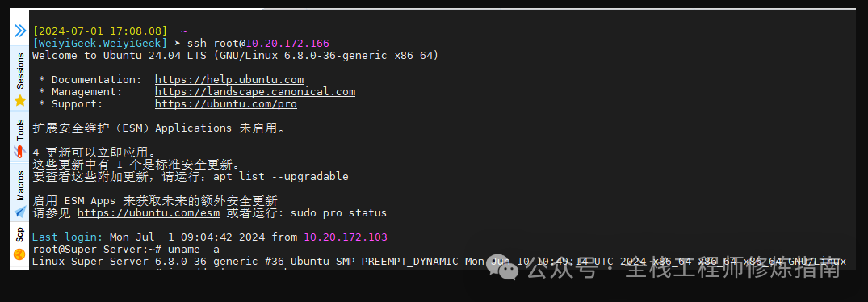Switch to the Macros sidebar tab
This screenshot has height=302, width=868.
[20, 185]
